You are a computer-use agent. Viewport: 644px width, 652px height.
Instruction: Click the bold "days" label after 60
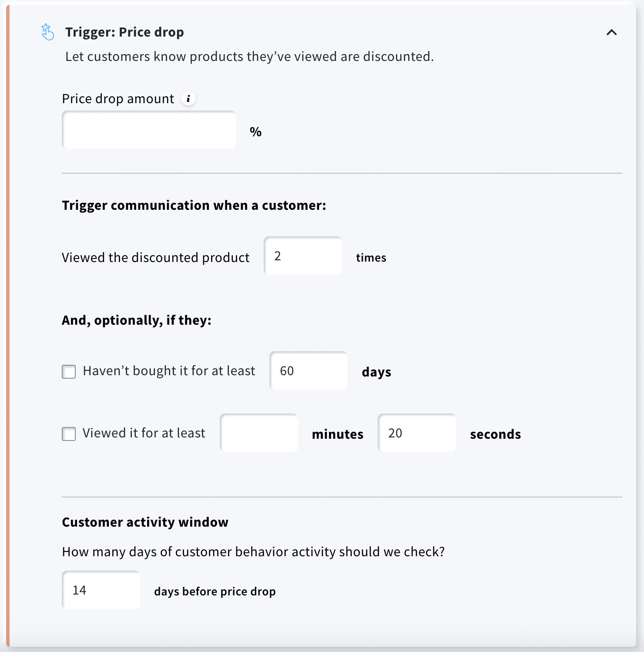pyautogui.click(x=376, y=372)
